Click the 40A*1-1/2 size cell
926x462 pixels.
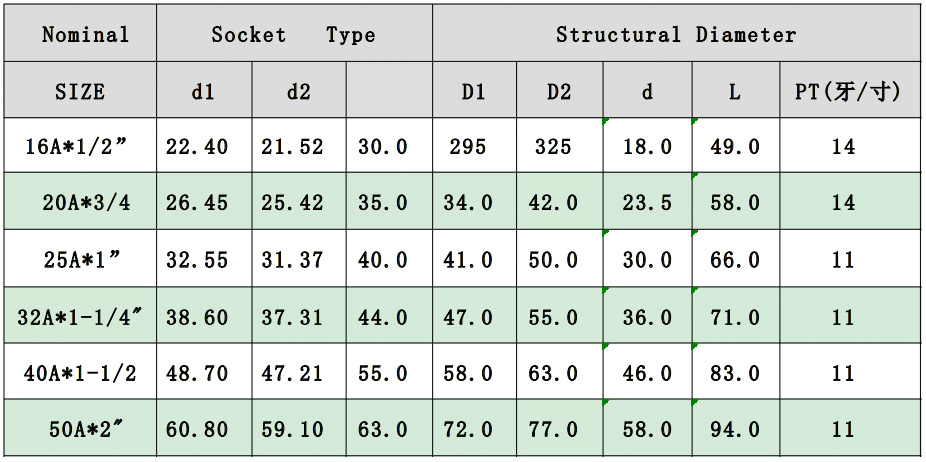click(80, 374)
